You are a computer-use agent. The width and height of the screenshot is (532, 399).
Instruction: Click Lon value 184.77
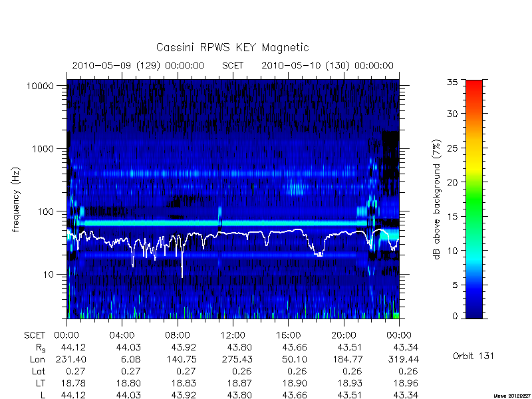(x=347, y=359)
